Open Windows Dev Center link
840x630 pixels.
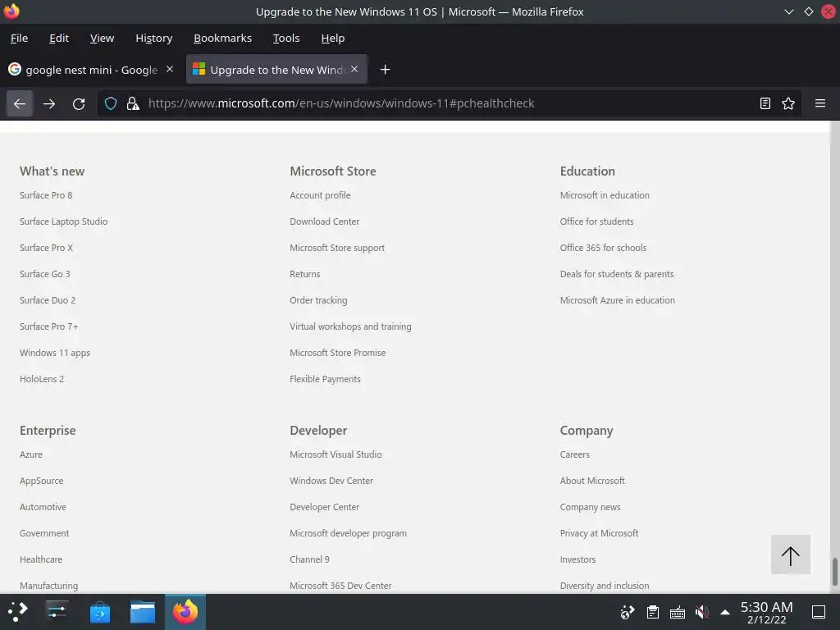click(x=331, y=481)
